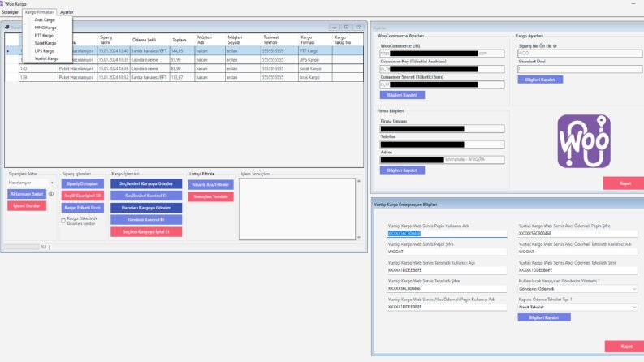Click İşlemi Durdur button
Screen dimensions: 644x362
coord(27,206)
